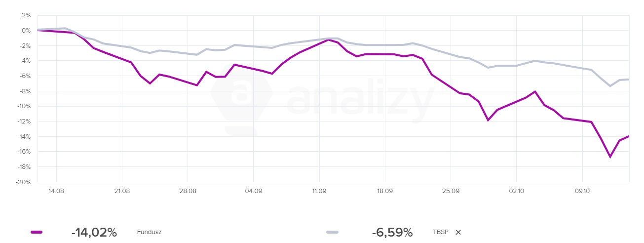This screenshot has width=644, height=243.
Task: Click the gray TBSP legend swatch
Action: (333, 233)
